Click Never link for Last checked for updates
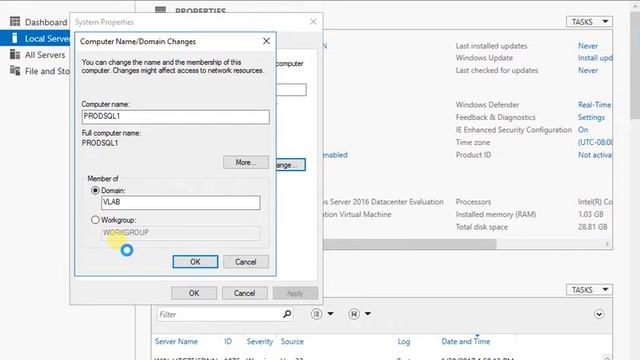The width and height of the screenshot is (640, 360). [x=588, y=71]
